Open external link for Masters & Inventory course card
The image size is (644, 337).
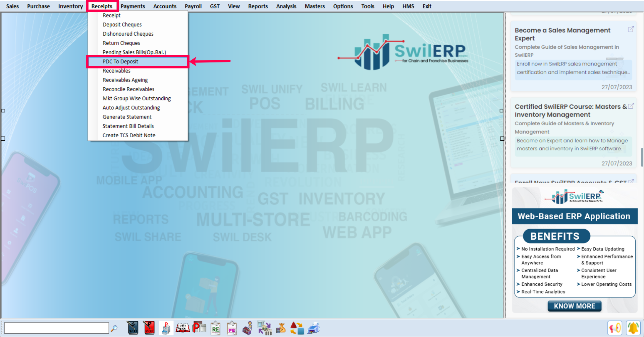point(631,106)
